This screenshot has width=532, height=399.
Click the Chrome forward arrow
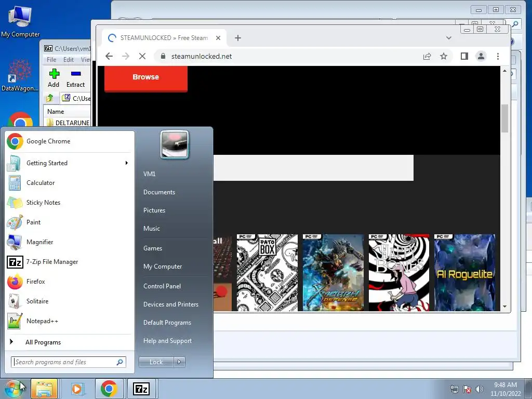point(126,56)
